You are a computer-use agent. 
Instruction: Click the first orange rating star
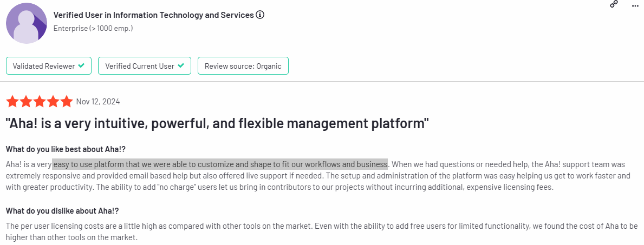click(12, 101)
